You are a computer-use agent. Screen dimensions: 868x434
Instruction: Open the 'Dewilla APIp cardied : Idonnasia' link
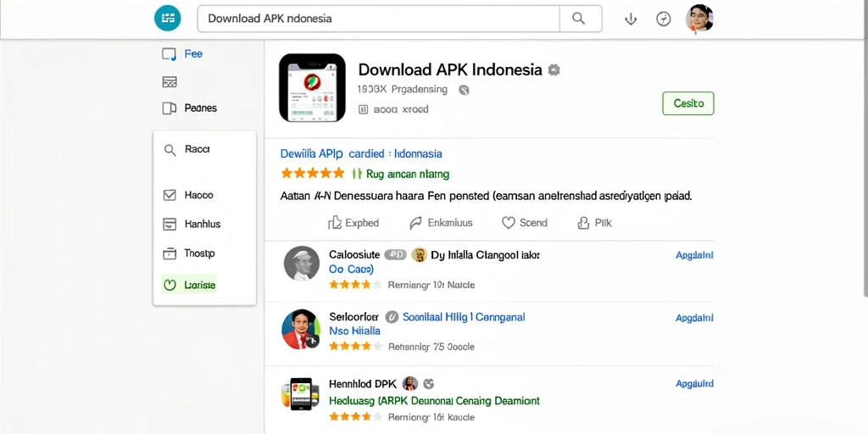tap(361, 153)
